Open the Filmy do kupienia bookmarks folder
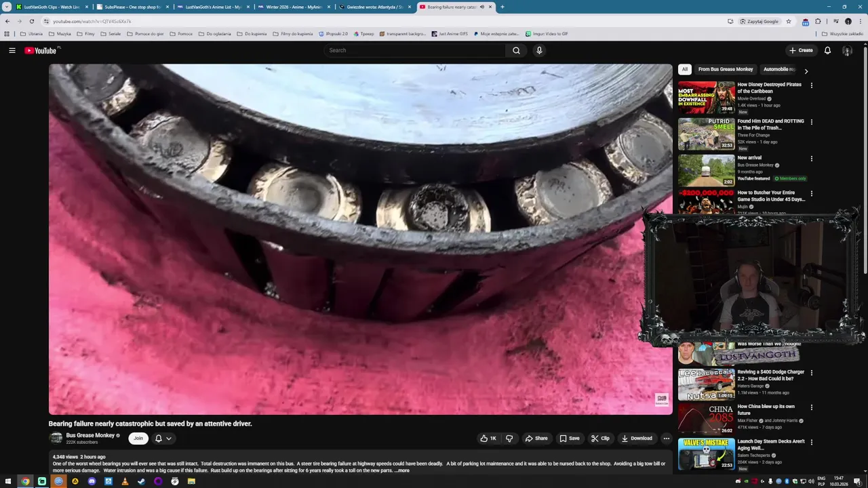Screen dimensions: 868x488 coord(292,33)
